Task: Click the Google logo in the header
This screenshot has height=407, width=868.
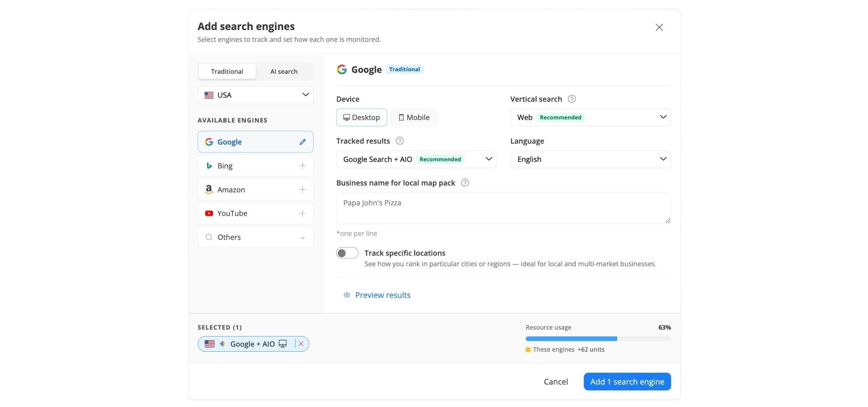Action: [x=342, y=69]
